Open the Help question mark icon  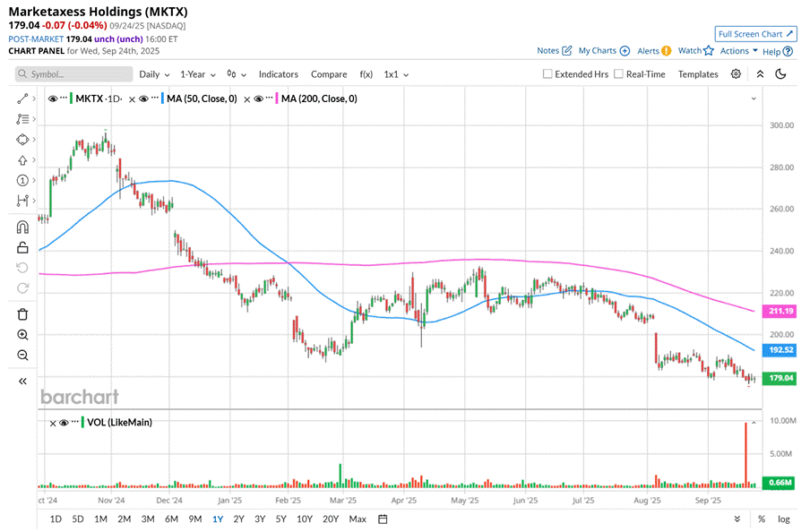(788, 51)
